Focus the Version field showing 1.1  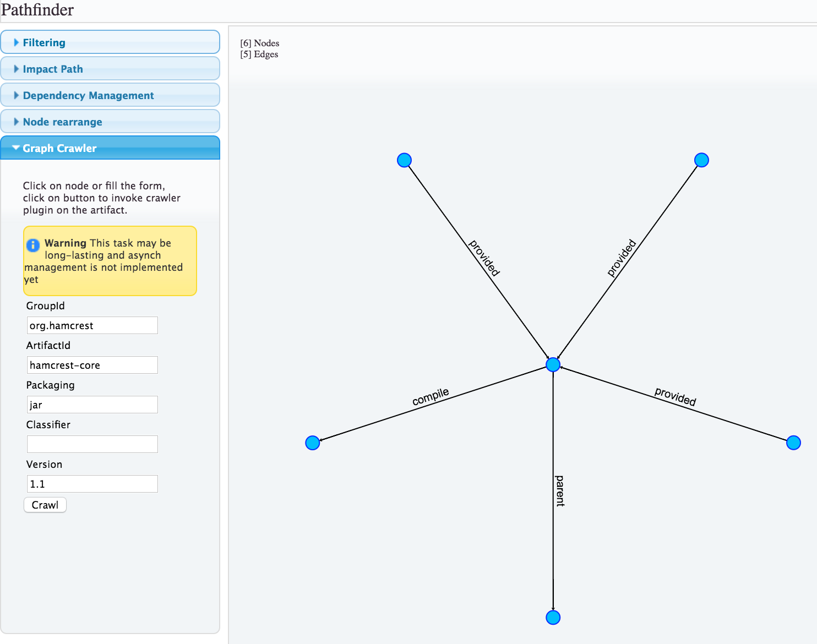[x=92, y=484]
